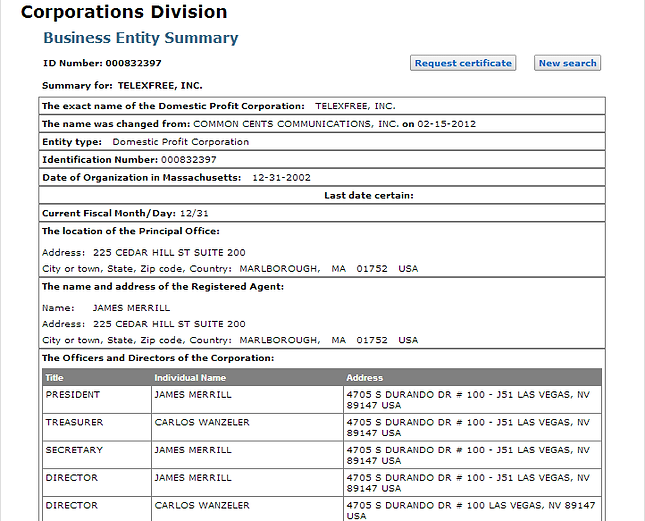Screen dimensions: 645x521
Task: Click JAMES MERRILL in the SECRETARY row
Action: [x=193, y=450]
